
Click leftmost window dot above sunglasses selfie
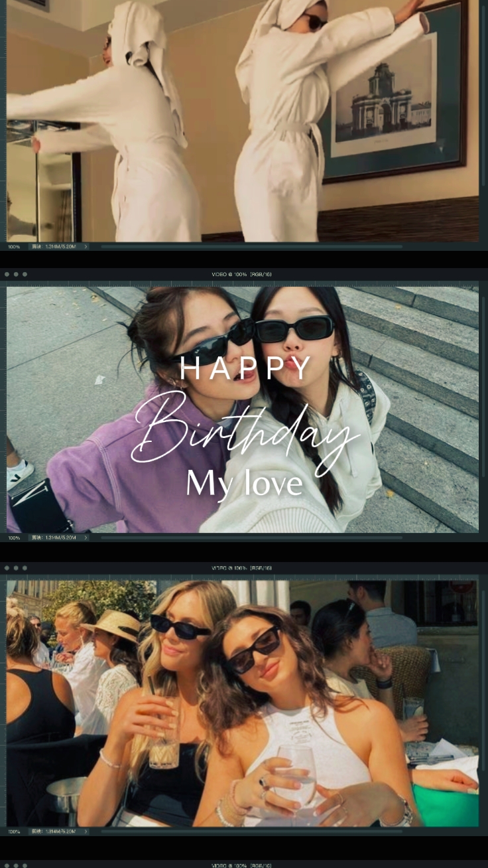tap(7, 274)
